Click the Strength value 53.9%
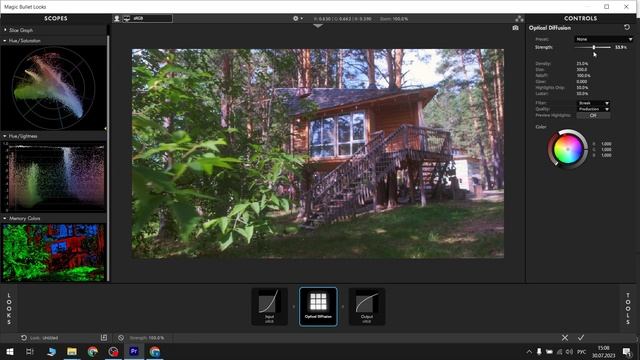Image resolution: width=640 pixels, height=360 pixels. click(621, 47)
